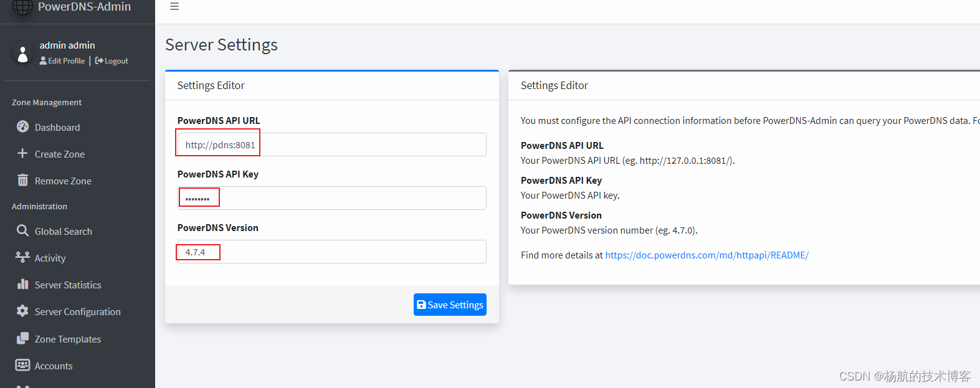
Task: Click the Edit Profile link
Action: click(62, 61)
